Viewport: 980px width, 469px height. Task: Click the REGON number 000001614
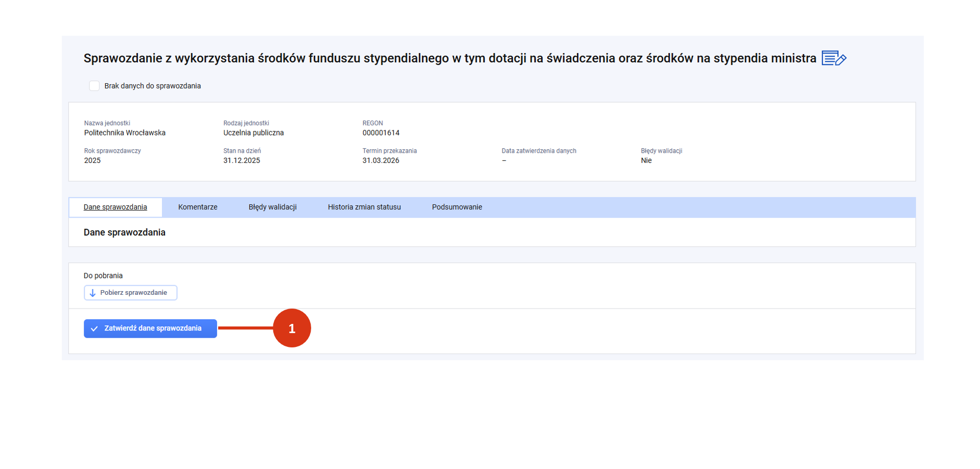[x=381, y=133]
